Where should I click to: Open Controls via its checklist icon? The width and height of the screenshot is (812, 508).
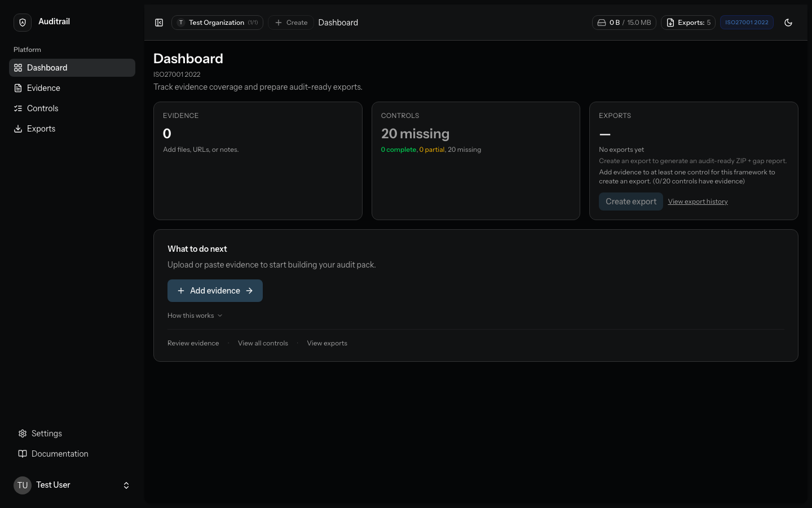point(18,108)
